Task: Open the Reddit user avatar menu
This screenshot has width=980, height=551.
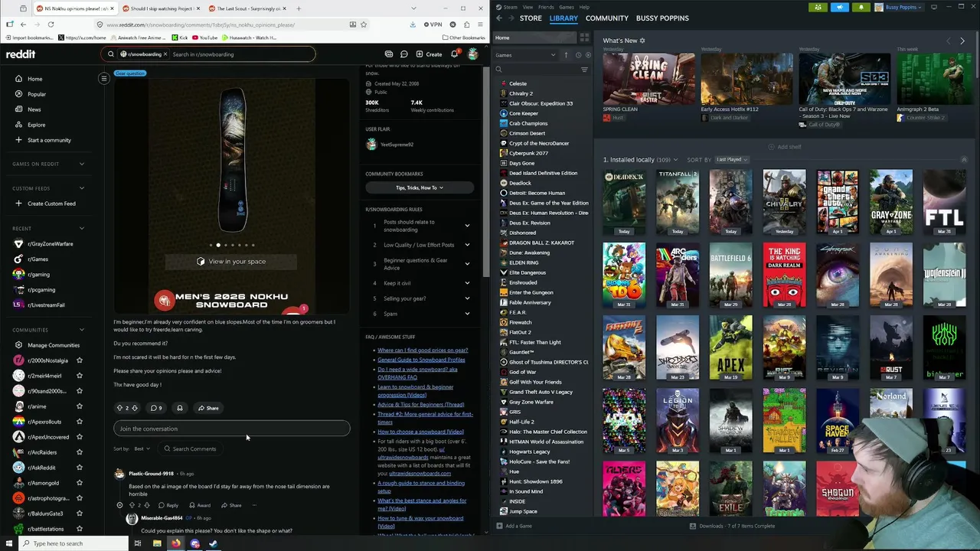Action: 473,54
